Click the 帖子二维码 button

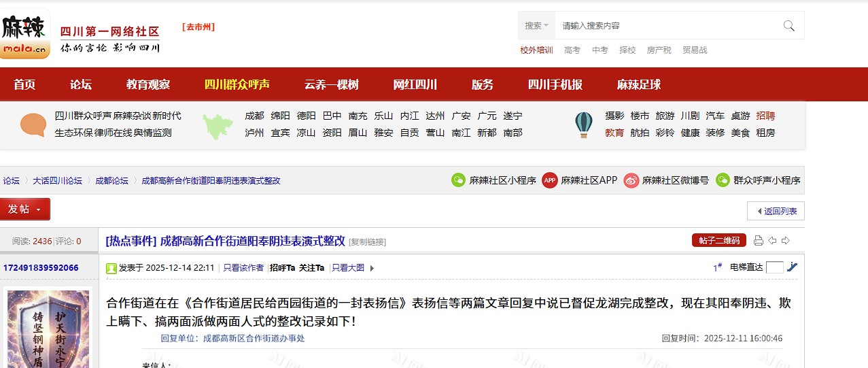(718, 241)
